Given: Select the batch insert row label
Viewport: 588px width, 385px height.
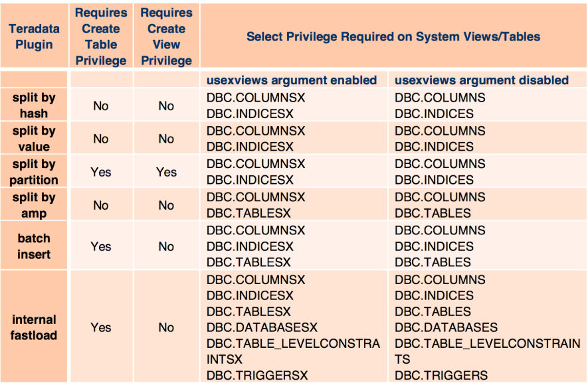Looking at the screenshot, I should coord(34,246).
